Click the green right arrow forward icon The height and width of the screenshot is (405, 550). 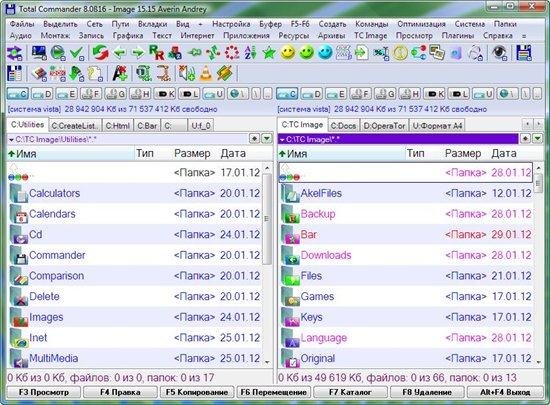coord(138,53)
